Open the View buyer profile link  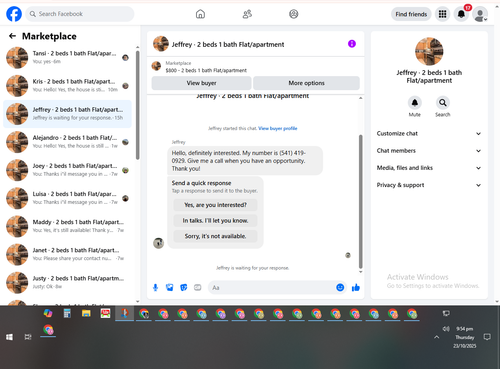tap(278, 128)
